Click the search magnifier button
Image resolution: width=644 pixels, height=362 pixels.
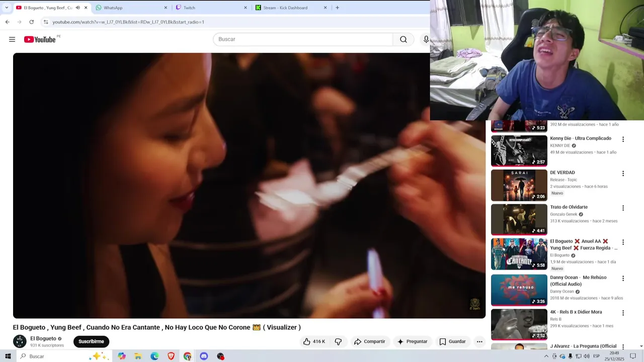pyautogui.click(x=404, y=39)
